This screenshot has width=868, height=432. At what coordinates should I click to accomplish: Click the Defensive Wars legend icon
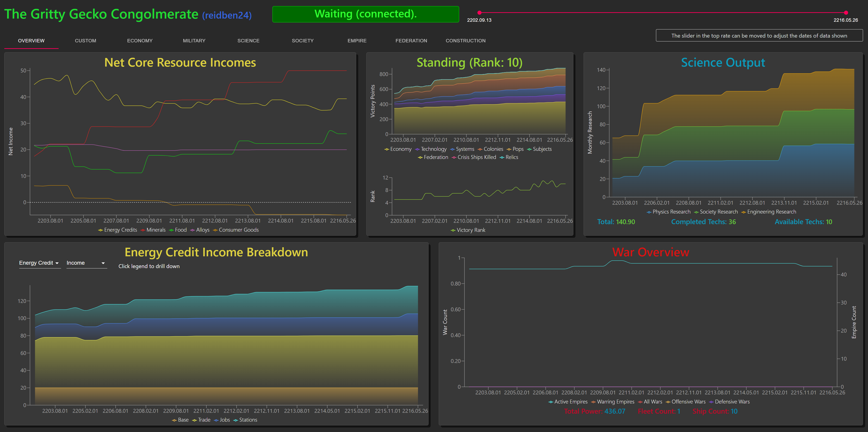point(711,402)
